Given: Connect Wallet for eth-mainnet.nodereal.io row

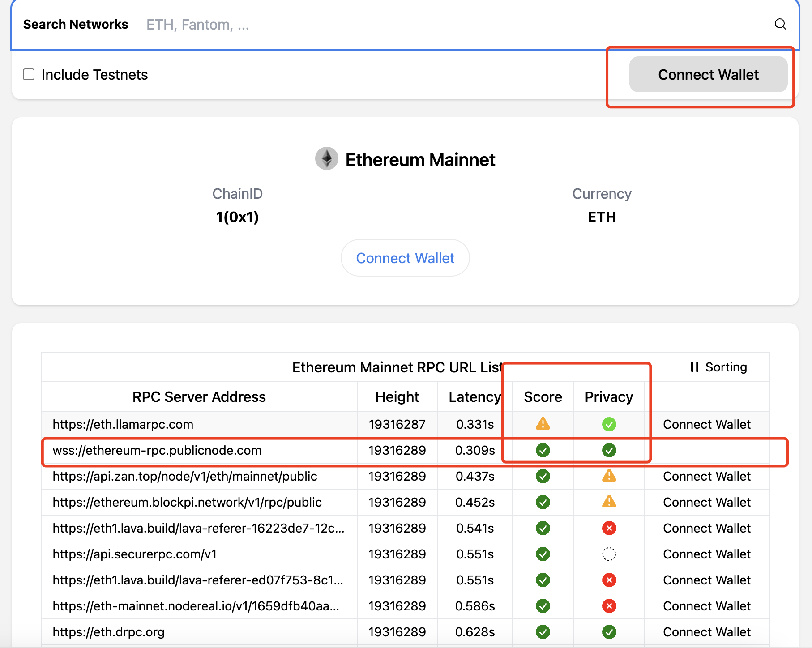Looking at the screenshot, I should pos(707,606).
